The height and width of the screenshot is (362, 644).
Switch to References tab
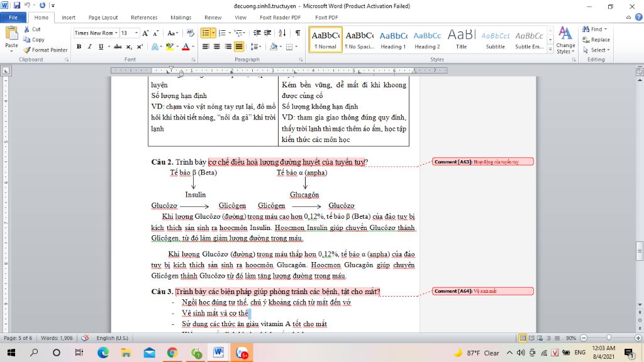(x=144, y=17)
